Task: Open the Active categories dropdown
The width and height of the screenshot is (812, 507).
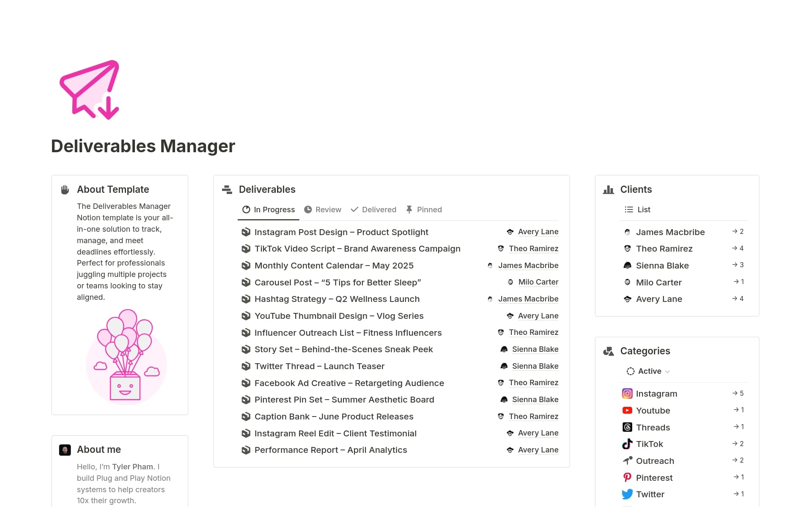Action: click(x=648, y=371)
